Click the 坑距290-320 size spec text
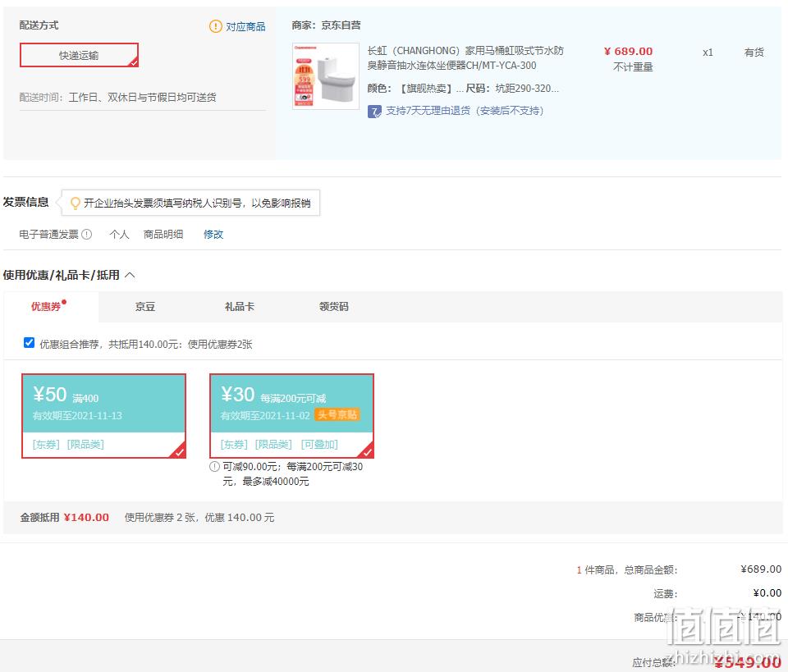The width and height of the screenshot is (788, 672). [527, 89]
